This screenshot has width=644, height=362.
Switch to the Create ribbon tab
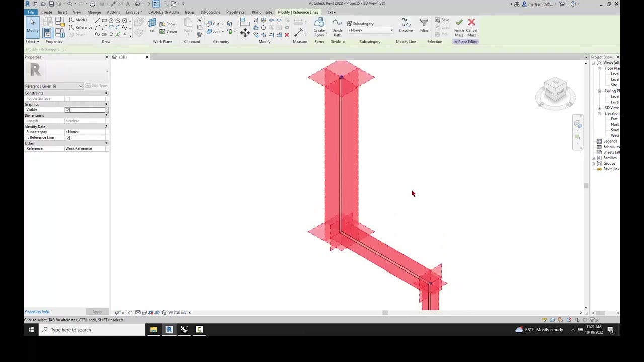click(46, 12)
